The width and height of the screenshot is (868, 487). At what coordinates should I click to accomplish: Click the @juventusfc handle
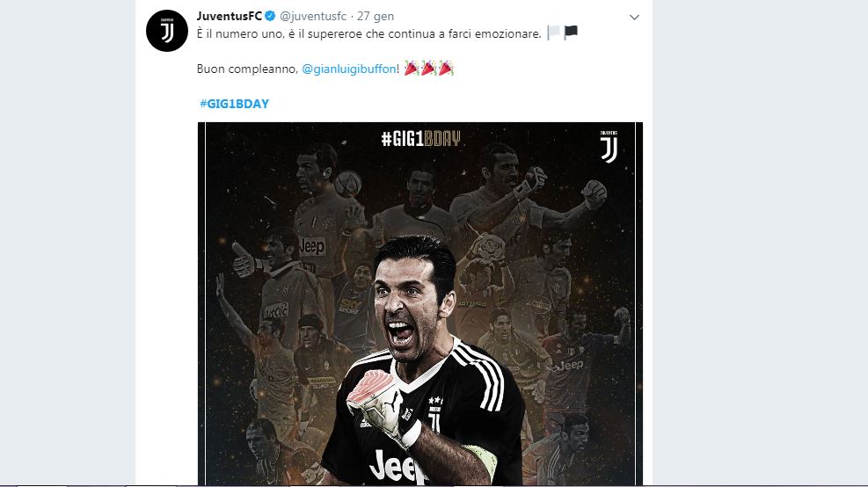pos(313,16)
